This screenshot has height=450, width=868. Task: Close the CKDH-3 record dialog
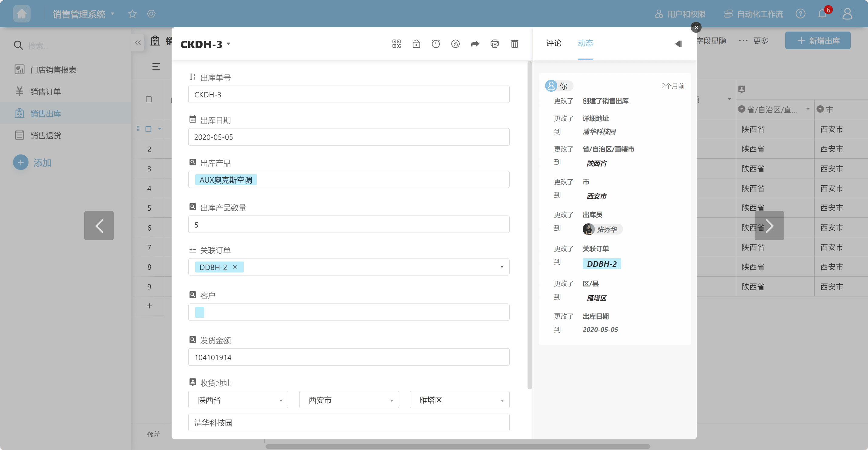(696, 27)
